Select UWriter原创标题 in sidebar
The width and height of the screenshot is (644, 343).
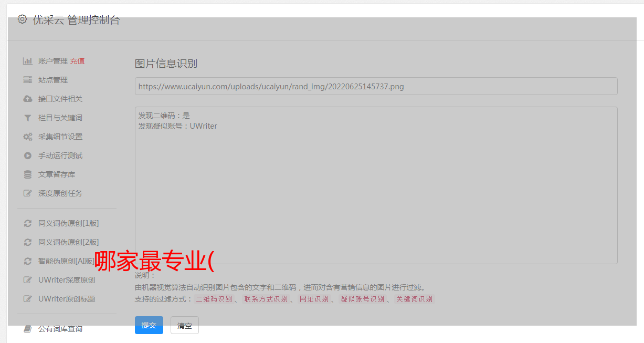point(67,299)
